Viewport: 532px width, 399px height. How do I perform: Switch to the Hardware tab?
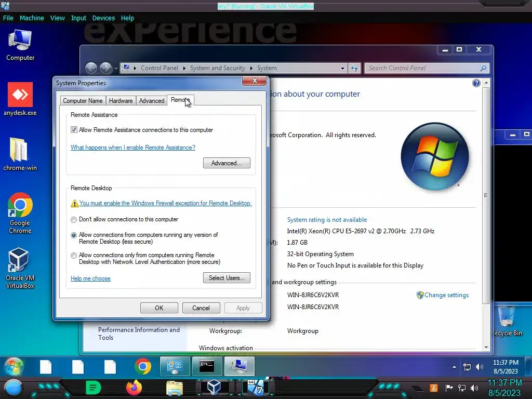[121, 101]
